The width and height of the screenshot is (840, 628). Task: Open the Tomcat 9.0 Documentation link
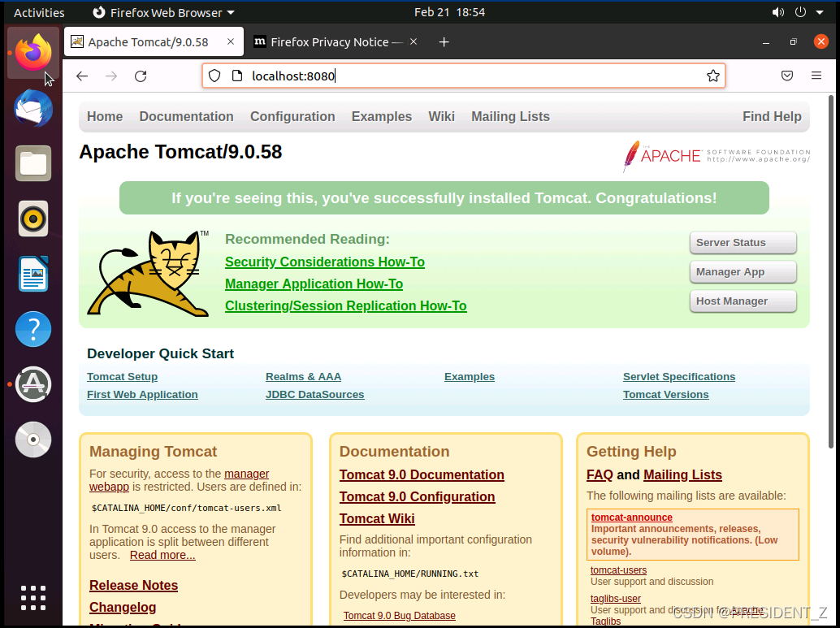tap(422, 474)
